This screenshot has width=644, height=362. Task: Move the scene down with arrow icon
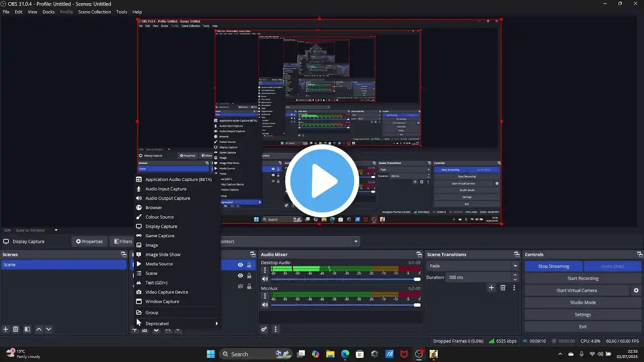tap(48, 329)
